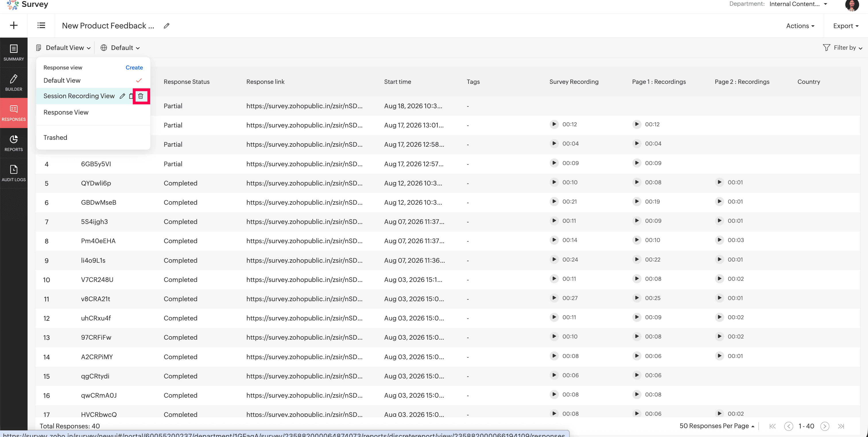Open response link for Pm40eEHA

click(x=304, y=241)
